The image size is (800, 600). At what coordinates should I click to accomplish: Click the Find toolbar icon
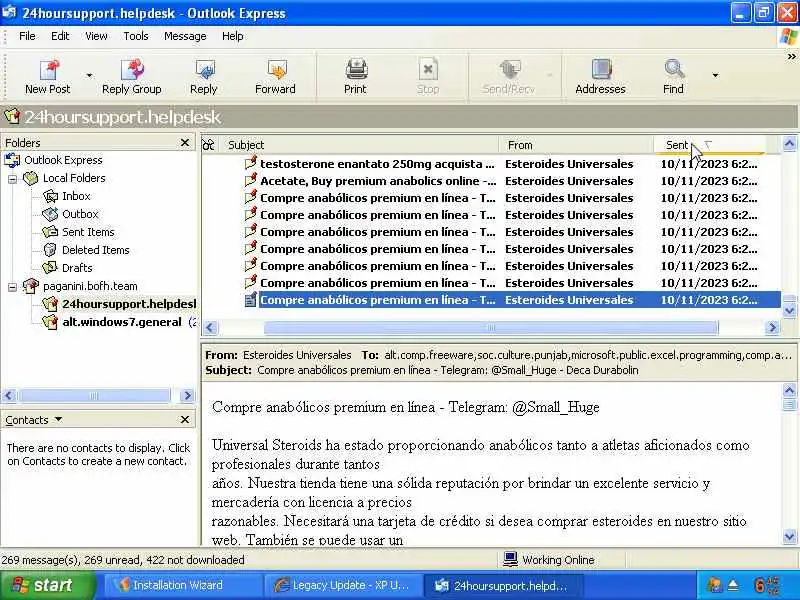point(673,70)
